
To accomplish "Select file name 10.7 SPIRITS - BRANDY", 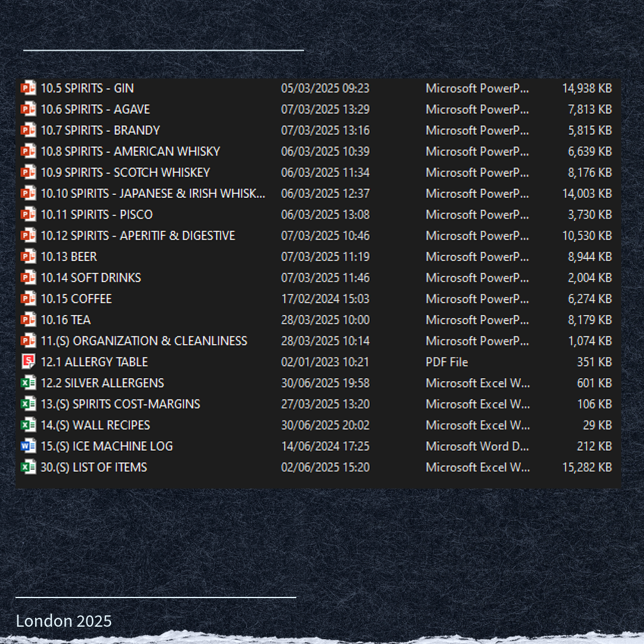I will (100, 130).
